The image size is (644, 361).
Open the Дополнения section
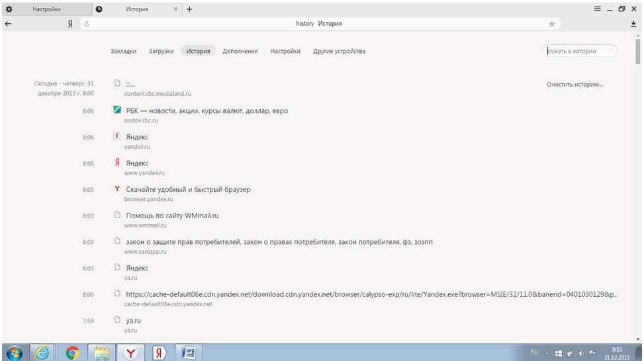240,51
